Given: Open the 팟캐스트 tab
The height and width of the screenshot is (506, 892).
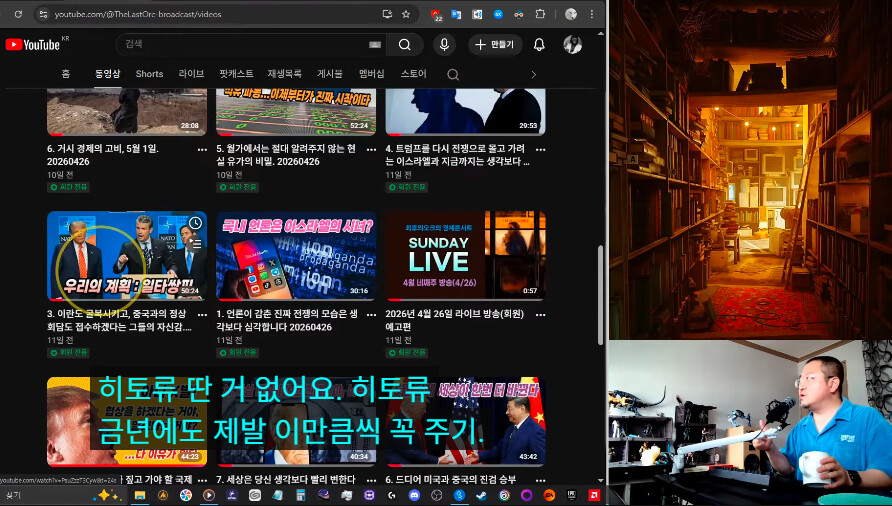Looking at the screenshot, I should 236,73.
